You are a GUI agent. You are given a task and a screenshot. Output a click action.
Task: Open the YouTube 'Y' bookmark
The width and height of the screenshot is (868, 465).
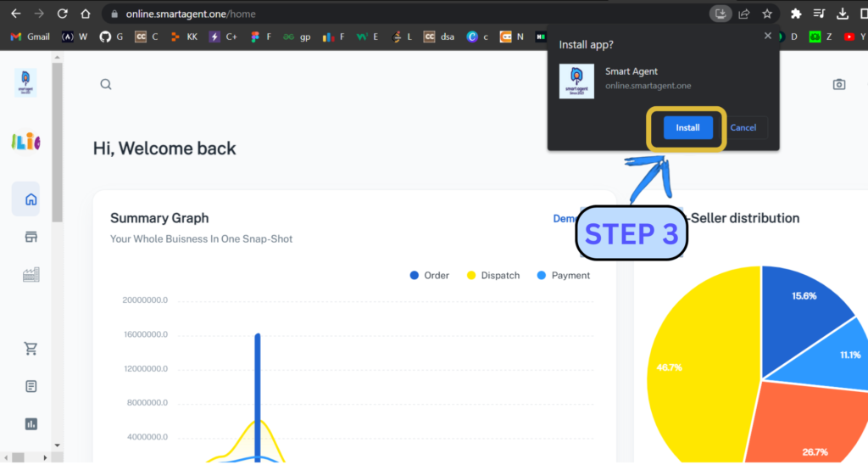point(854,36)
